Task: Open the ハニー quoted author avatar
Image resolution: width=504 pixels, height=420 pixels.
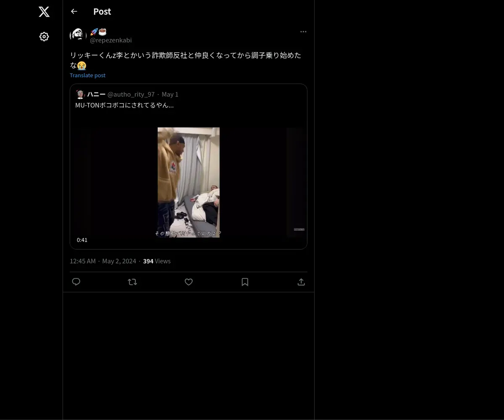Action: 80,94
